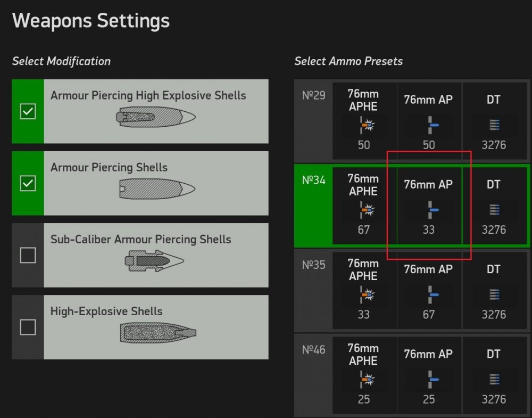Click the High-Explosive shell diagram icon
Screen dimensions: 532x418
157,333
